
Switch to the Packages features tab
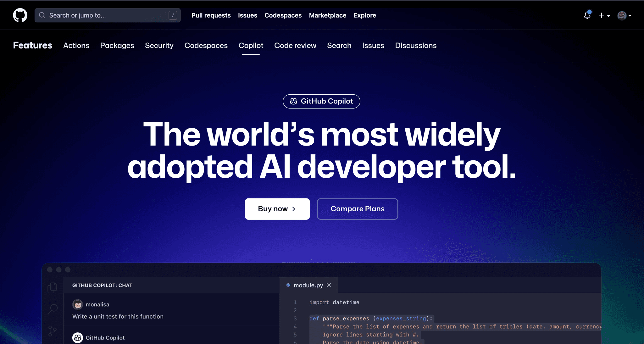point(117,46)
